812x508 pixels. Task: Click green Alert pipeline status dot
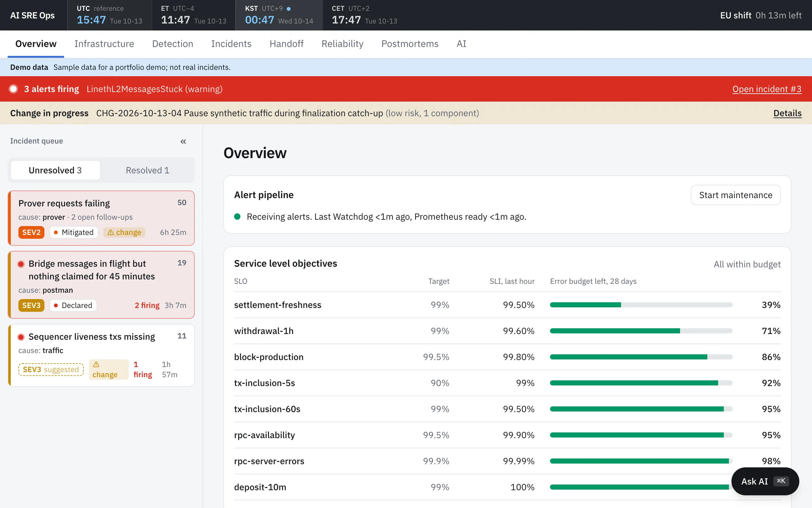tap(237, 217)
